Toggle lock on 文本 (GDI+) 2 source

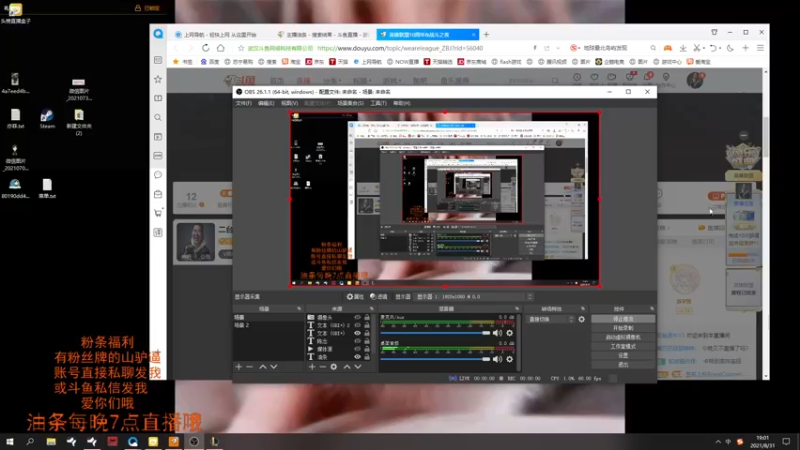[367, 325]
